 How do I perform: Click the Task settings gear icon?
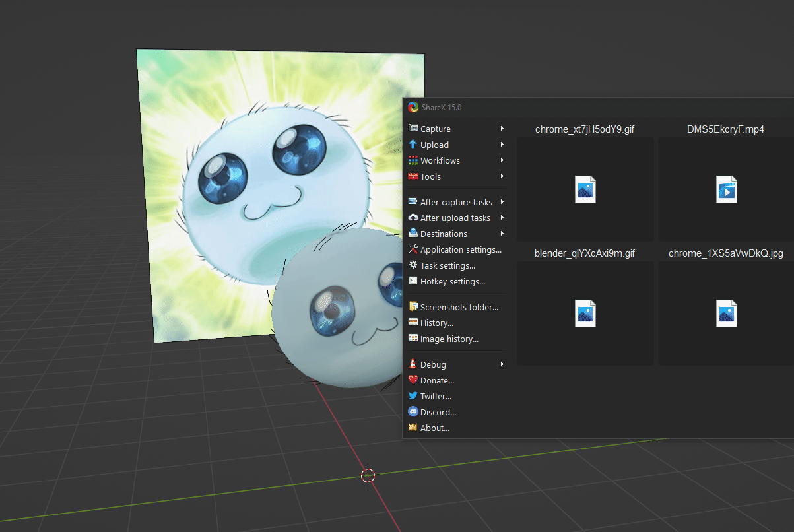pos(413,265)
